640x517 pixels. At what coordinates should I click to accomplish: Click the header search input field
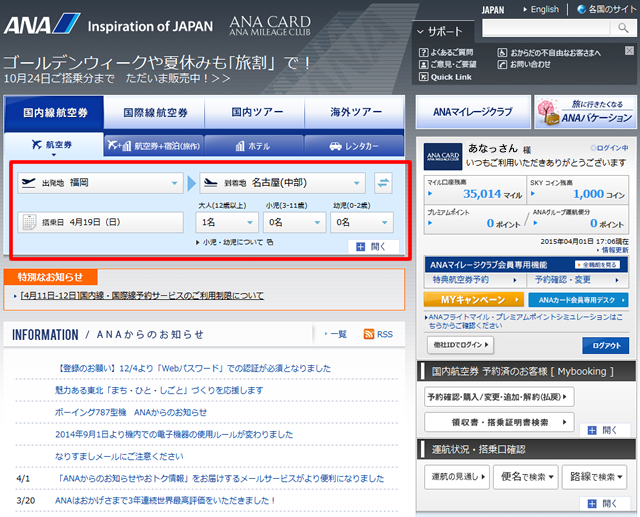[x=546, y=28]
